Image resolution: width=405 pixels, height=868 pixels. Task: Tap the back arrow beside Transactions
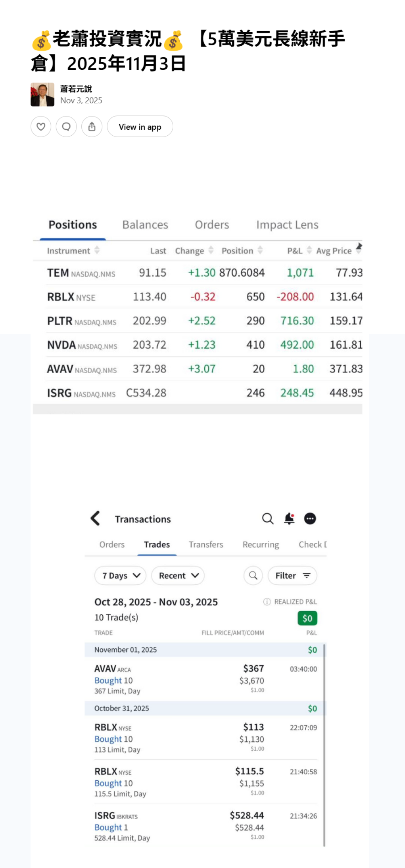coord(96,519)
